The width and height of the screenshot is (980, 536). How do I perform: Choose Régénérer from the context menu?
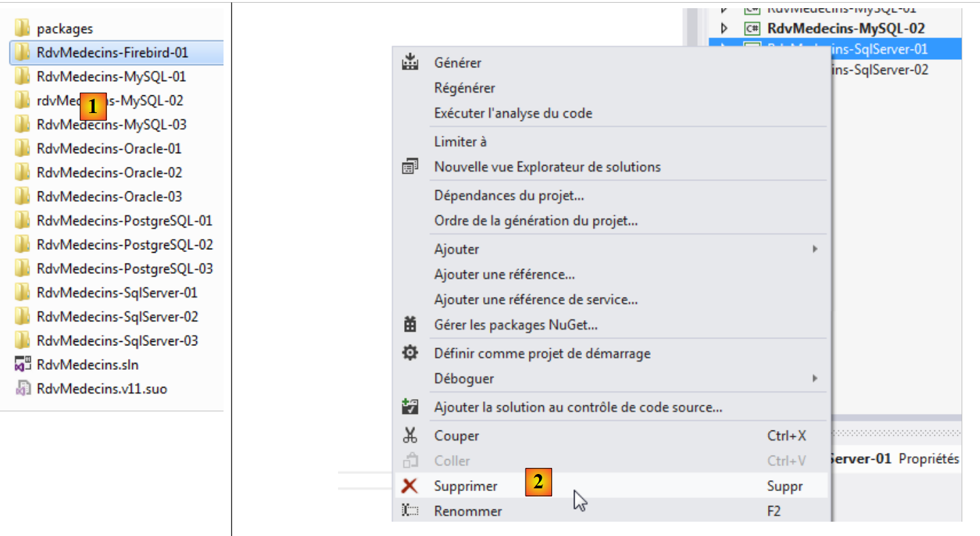coord(465,88)
